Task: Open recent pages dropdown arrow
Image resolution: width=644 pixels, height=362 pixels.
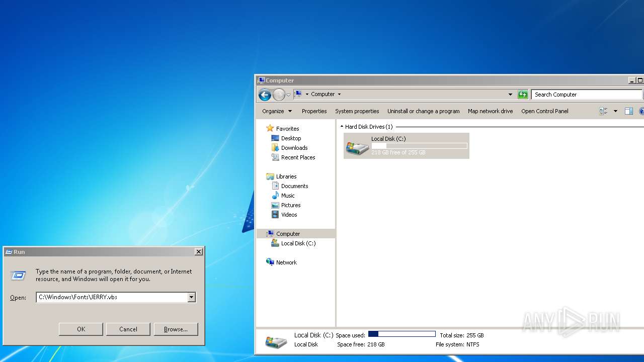Action: [288, 95]
